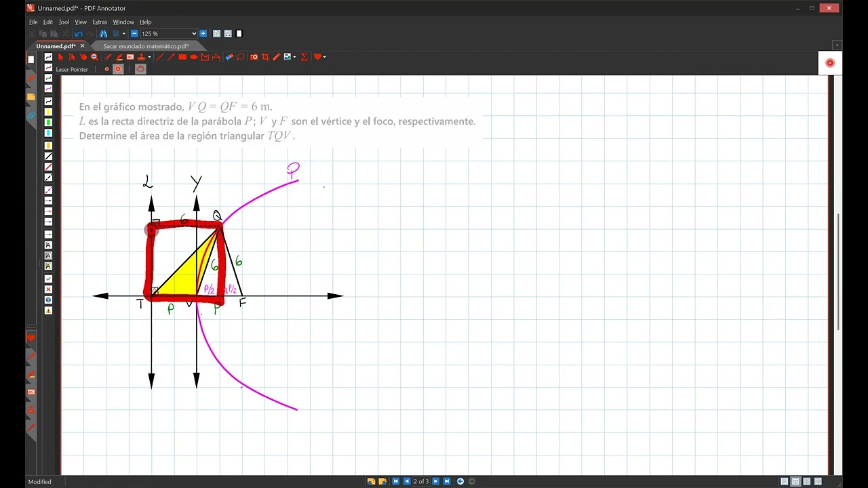Expand the insert image dropdown arrow
Viewport: 868px width, 488px height.
(x=294, y=57)
